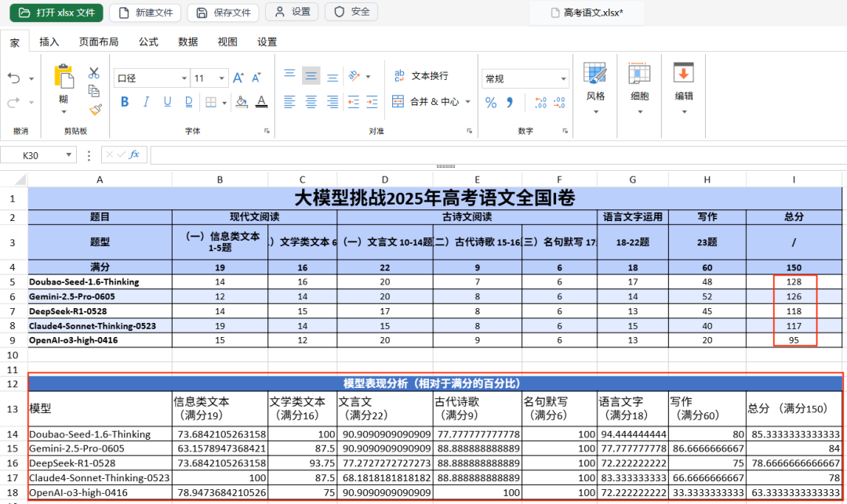Select the fill color bucket icon
The width and height of the screenshot is (847, 504).
pyautogui.click(x=242, y=102)
